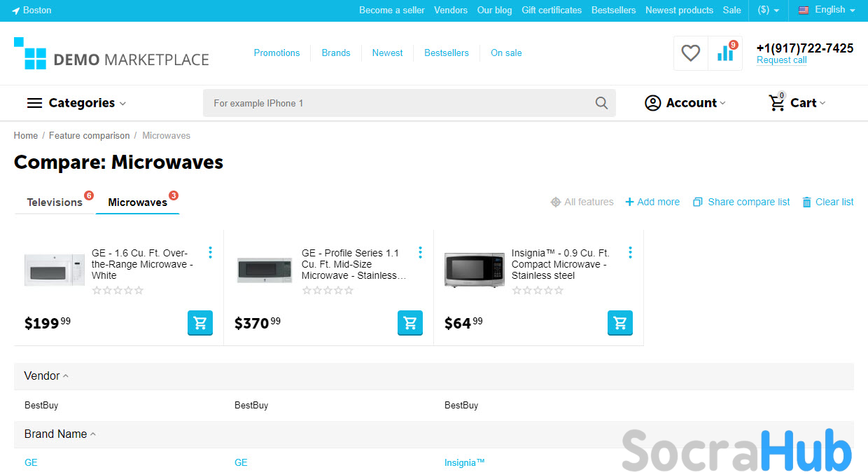Click the Boston location arrow icon
The image size is (868, 475).
pos(16,11)
